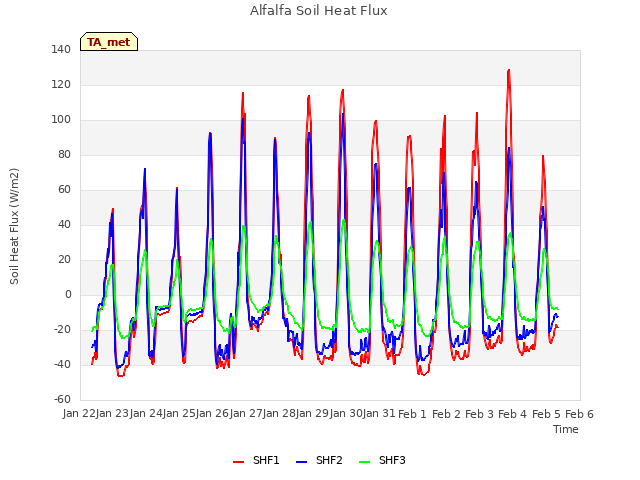Click the green SHF3 legend color marker
Viewport: 640px width, 480px height.
click(x=364, y=462)
